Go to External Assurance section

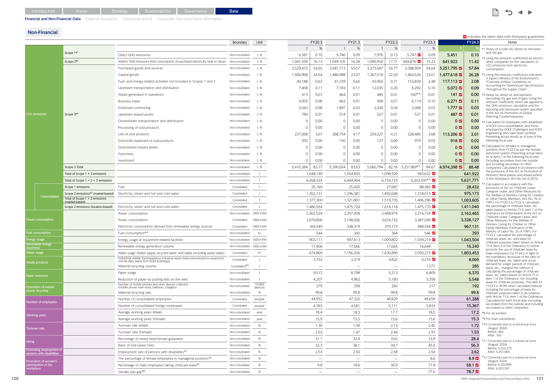point(102,19)
